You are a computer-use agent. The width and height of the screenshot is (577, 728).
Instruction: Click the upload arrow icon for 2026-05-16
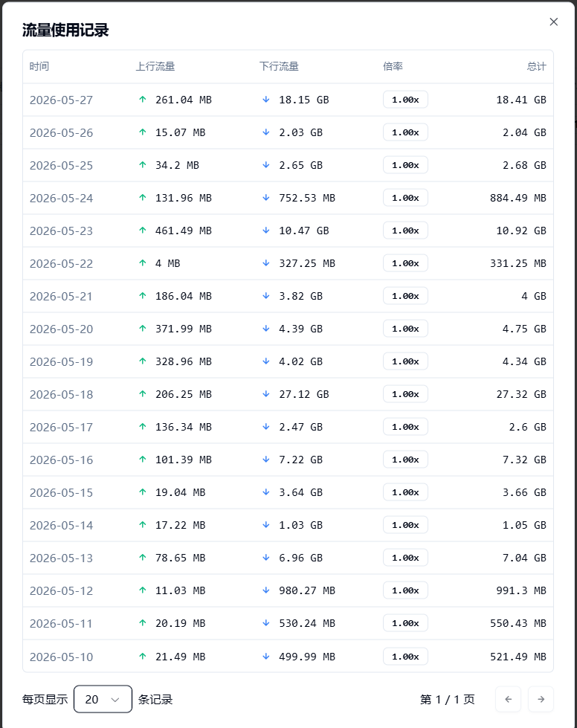click(143, 460)
